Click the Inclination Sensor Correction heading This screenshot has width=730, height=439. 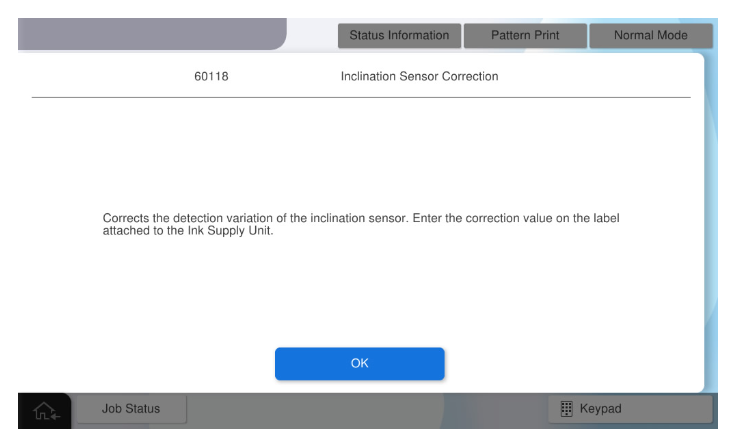click(419, 76)
